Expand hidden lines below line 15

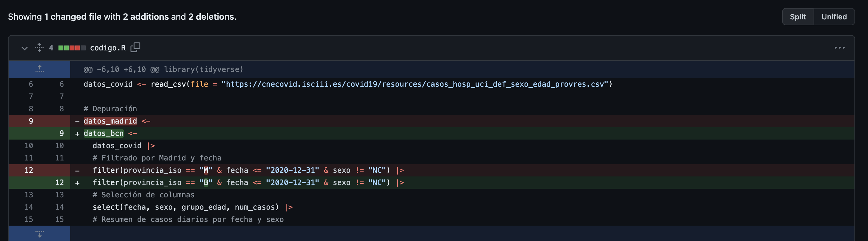point(39,234)
